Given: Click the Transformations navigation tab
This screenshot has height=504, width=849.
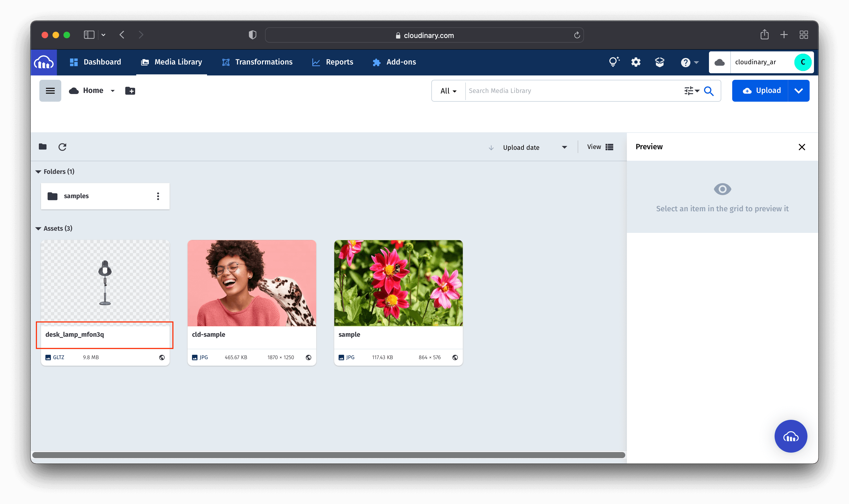Looking at the screenshot, I should coord(258,62).
